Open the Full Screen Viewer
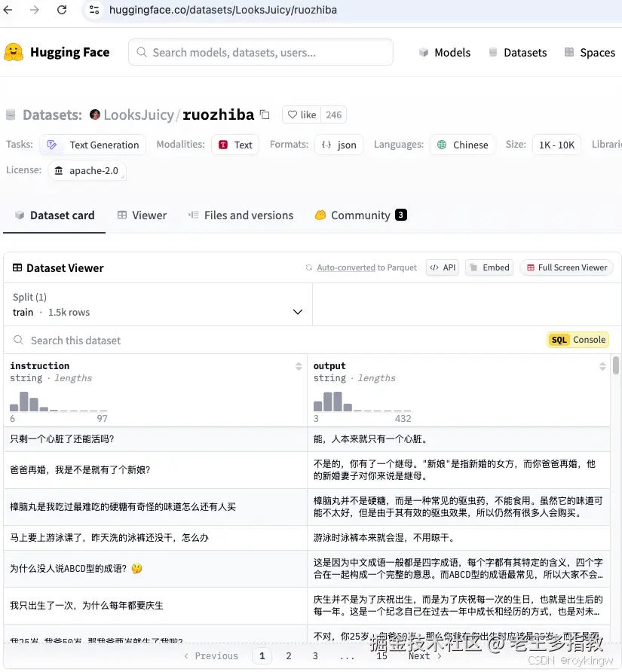This screenshot has height=672, width=622. pos(566,267)
